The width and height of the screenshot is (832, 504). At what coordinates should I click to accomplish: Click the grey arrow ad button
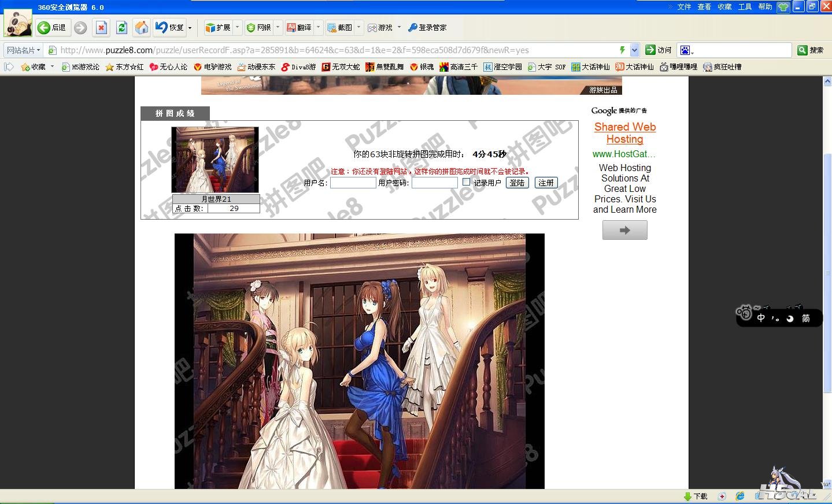[x=625, y=230]
